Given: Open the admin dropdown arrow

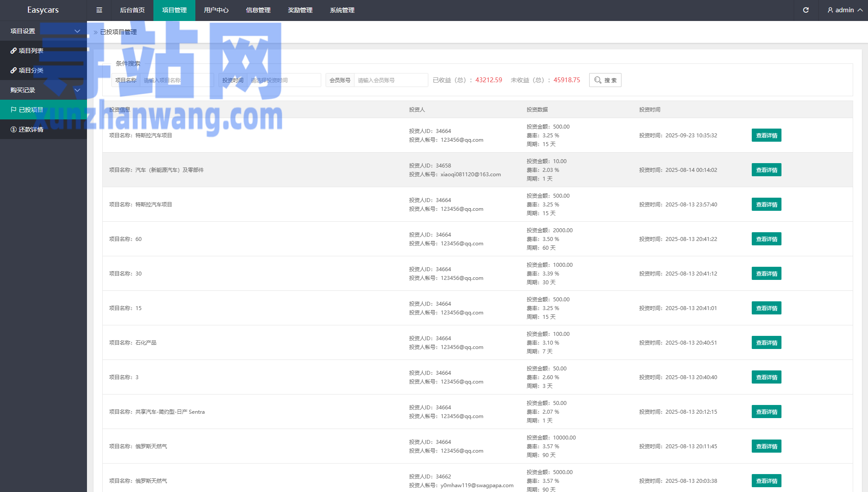Looking at the screenshot, I should [860, 10].
